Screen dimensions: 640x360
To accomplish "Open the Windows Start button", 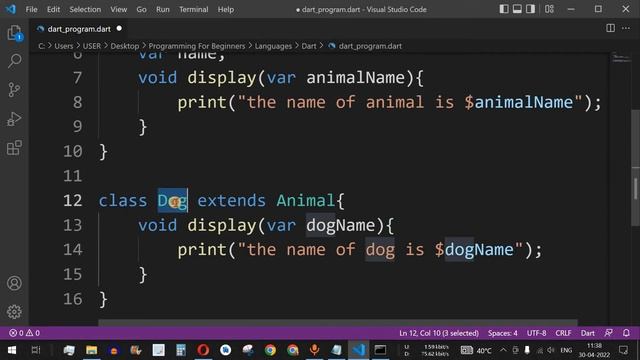I will click(x=12, y=350).
